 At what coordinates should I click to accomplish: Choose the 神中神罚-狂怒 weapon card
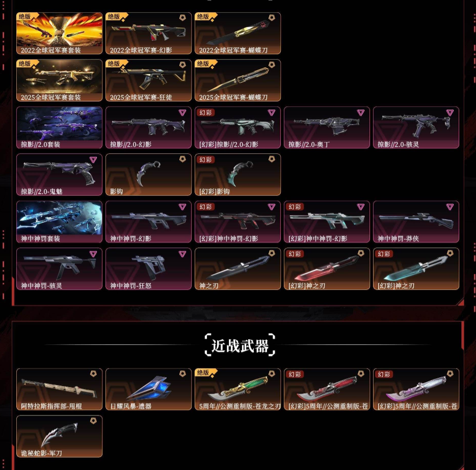tap(148, 269)
